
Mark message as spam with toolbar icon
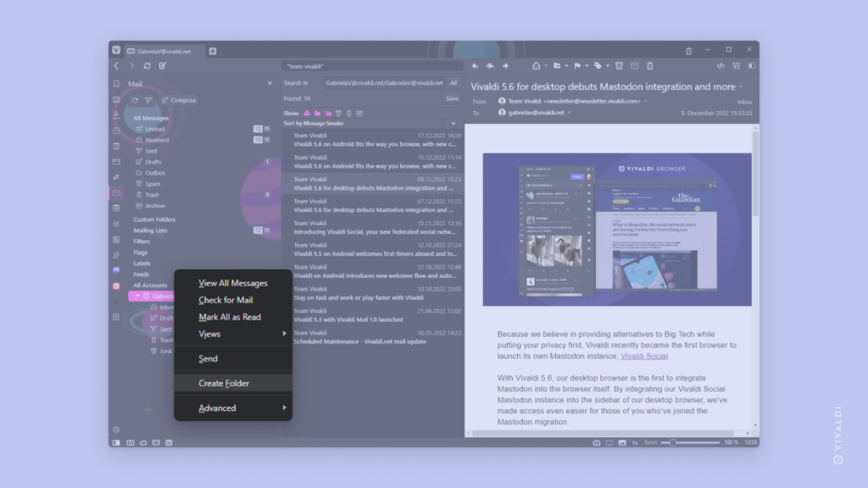(x=619, y=66)
